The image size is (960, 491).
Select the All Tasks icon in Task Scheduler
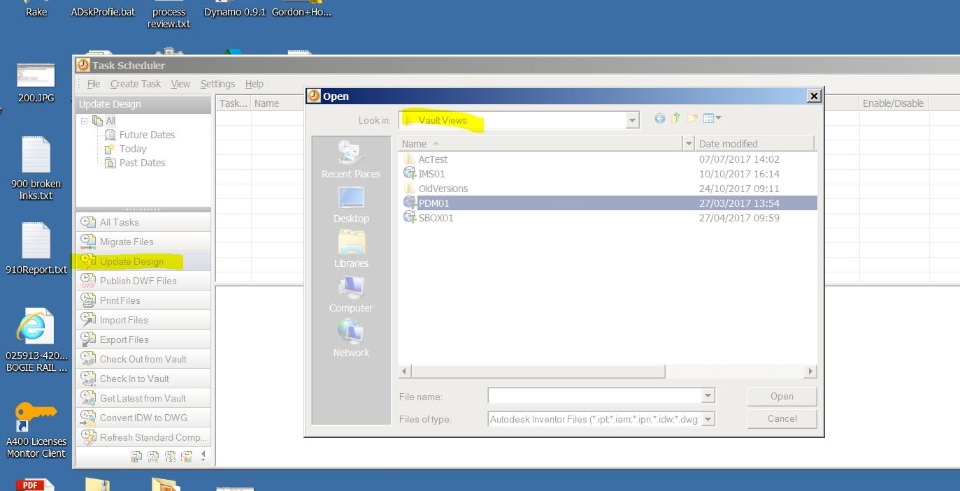tap(88, 222)
